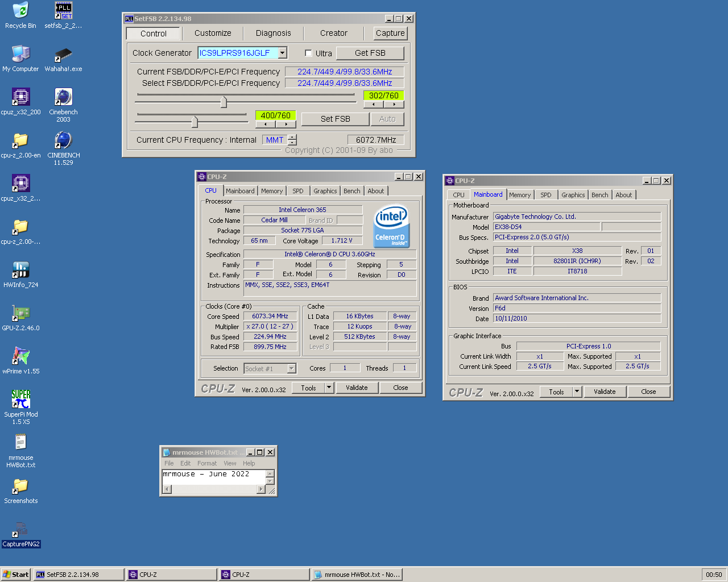The height and width of the screenshot is (582, 728).
Task: Launch wPrime v1.55 desktop icon
Action: [x=20, y=360]
